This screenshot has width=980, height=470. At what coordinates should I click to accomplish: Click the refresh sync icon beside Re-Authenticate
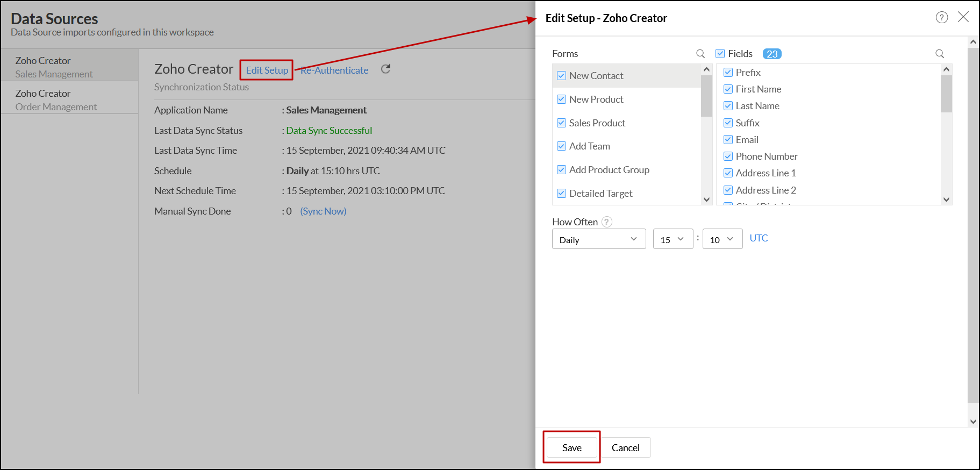pyautogui.click(x=385, y=69)
